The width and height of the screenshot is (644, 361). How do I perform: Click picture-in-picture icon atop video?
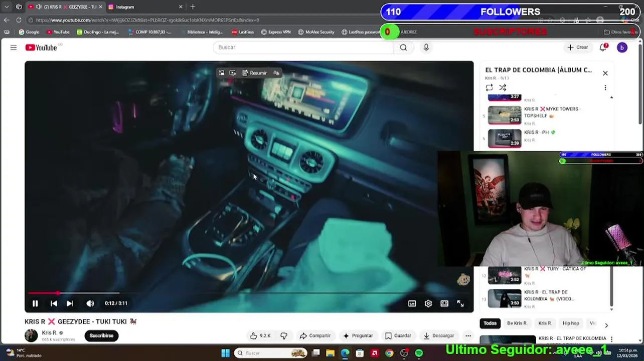tap(221, 73)
